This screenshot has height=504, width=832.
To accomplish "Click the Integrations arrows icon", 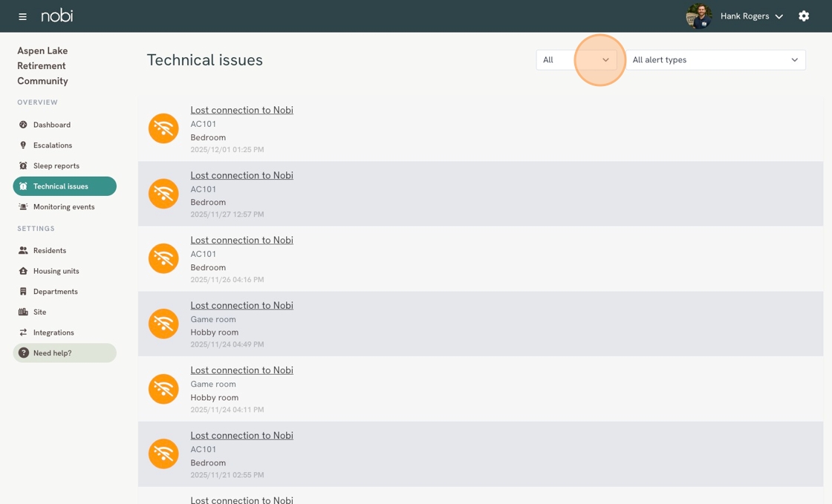I will click(x=23, y=333).
